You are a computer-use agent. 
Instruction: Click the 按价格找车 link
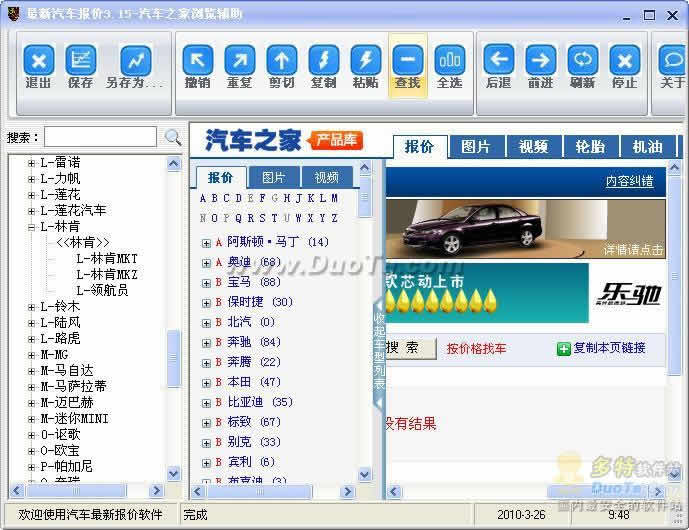pyautogui.click(x=476, y=349)
